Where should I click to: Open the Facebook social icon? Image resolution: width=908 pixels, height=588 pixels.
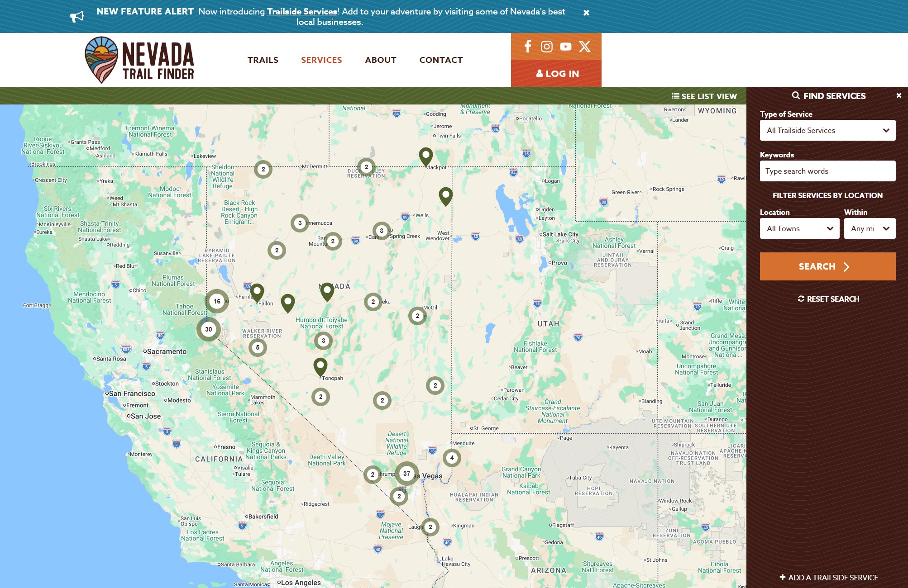coord(527,46)
